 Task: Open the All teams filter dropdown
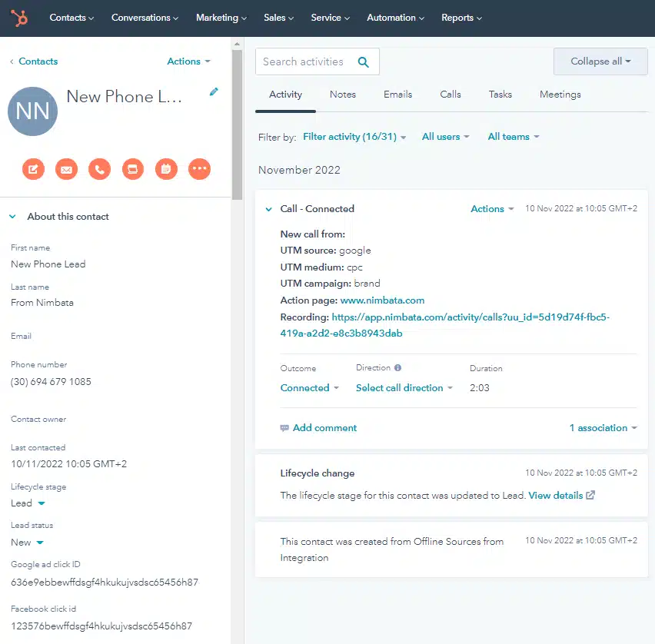(x=514, y=137)
